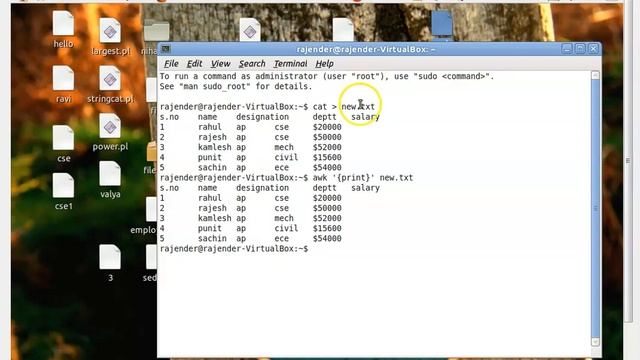Select the cse file icon

coord(63,139)
